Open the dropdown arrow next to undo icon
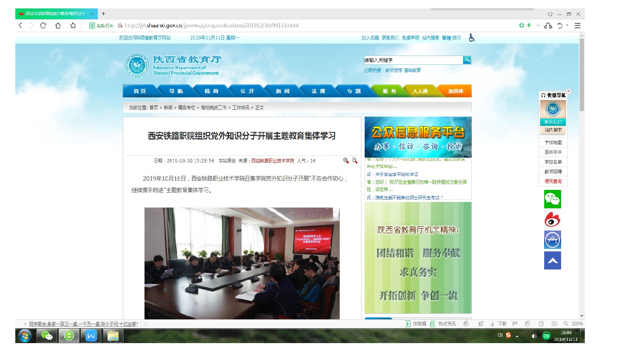The width and height of the screenshot is (644, 362). click(567, 25)
